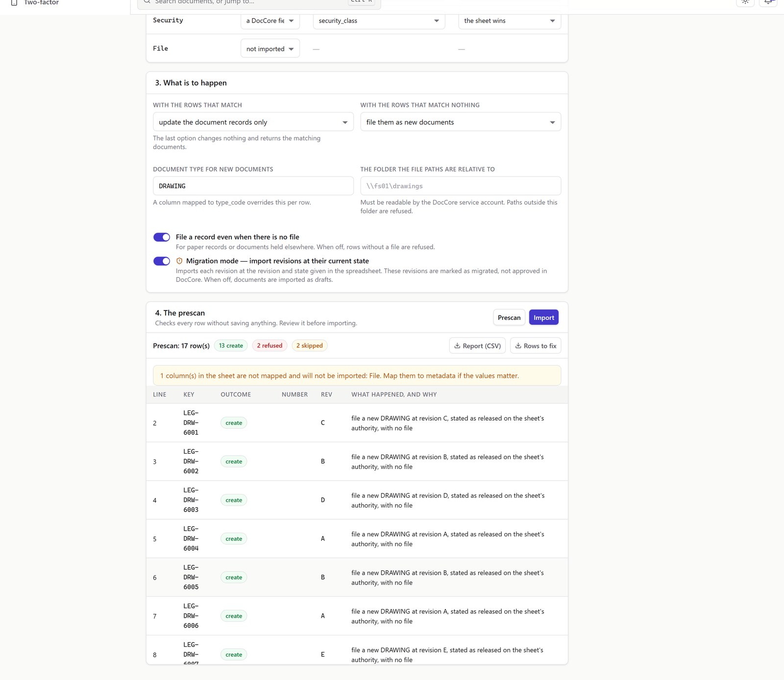Click key LEG-DRW-6003 in the table
784x680 pixels.
191,500
